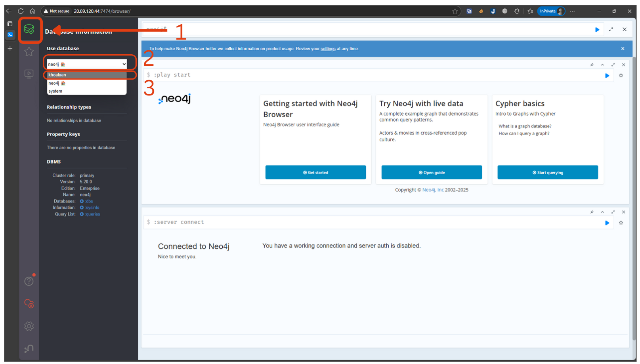Pin the :play start frame
Image resolution: width=640 pixels, height=364 pixels.
[x=592, y=65]
